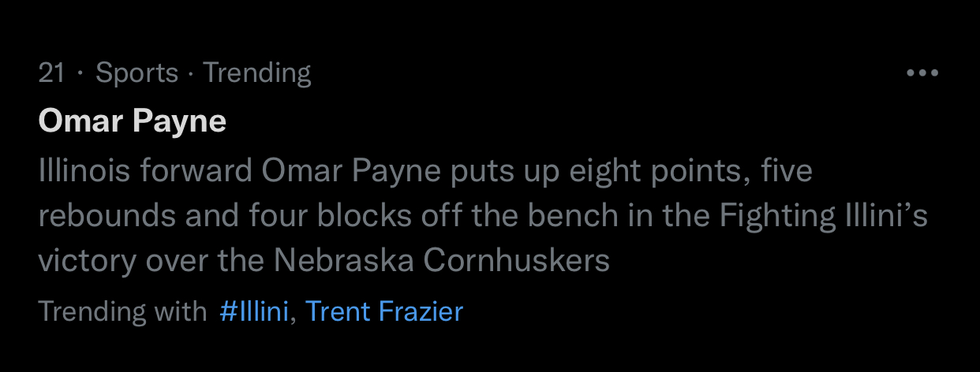
Task: Open the Trent Frazier related trend
Action: [383, 311]
